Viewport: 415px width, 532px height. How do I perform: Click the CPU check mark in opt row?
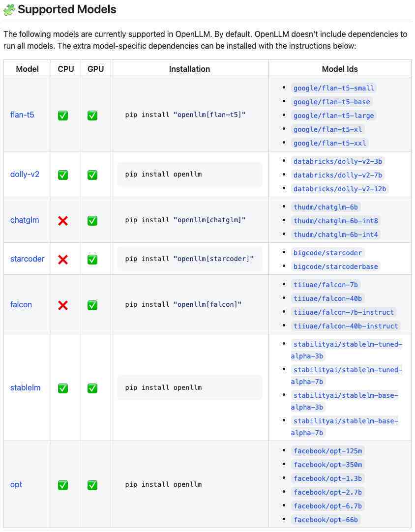click(63, 485)
